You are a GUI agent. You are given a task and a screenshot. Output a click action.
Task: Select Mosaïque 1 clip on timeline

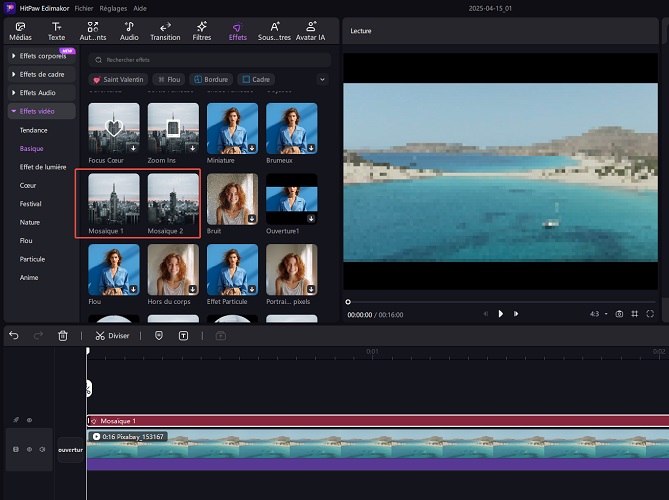pos(378,421)
